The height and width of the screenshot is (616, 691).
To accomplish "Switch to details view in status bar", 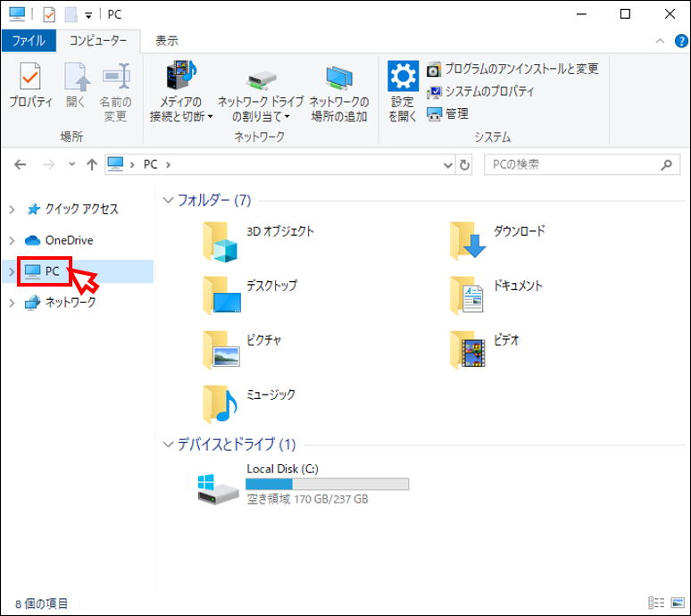I will click(x=656, y=603).
